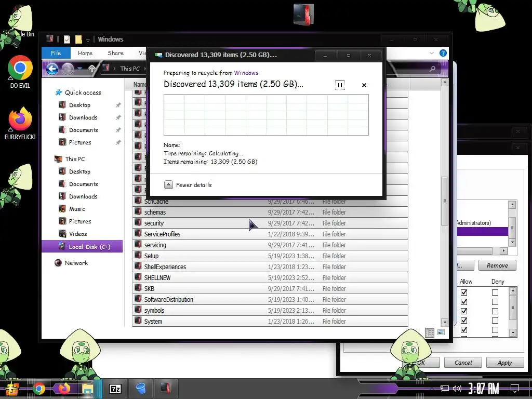
Task: Show hidden tray icons chevron
Action: (x=432, y=389)
